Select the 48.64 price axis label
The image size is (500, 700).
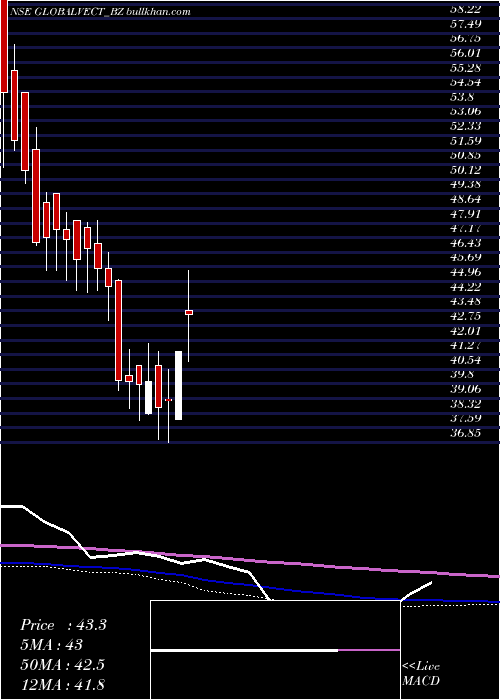[x=466, y=200]
